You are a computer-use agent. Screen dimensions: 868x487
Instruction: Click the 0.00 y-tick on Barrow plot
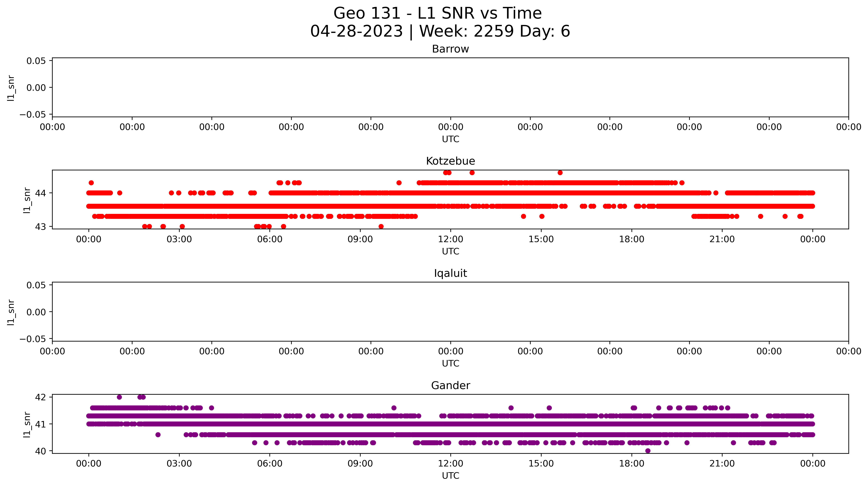[x=36, y=88]
